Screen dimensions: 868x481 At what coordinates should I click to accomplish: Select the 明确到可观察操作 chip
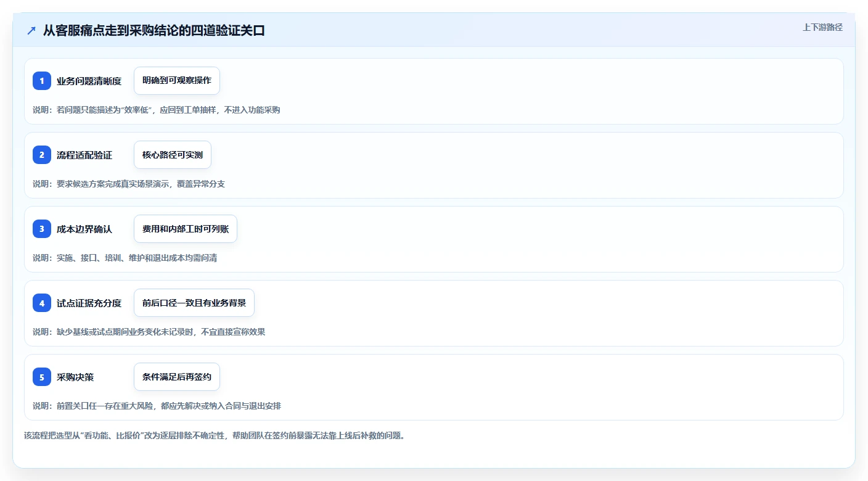tap(177, 81)
